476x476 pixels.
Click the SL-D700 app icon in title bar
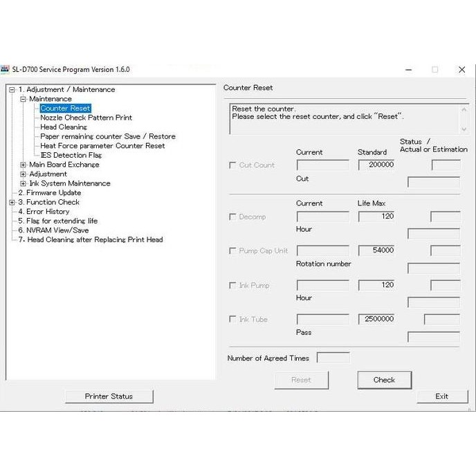coord(5,69)
